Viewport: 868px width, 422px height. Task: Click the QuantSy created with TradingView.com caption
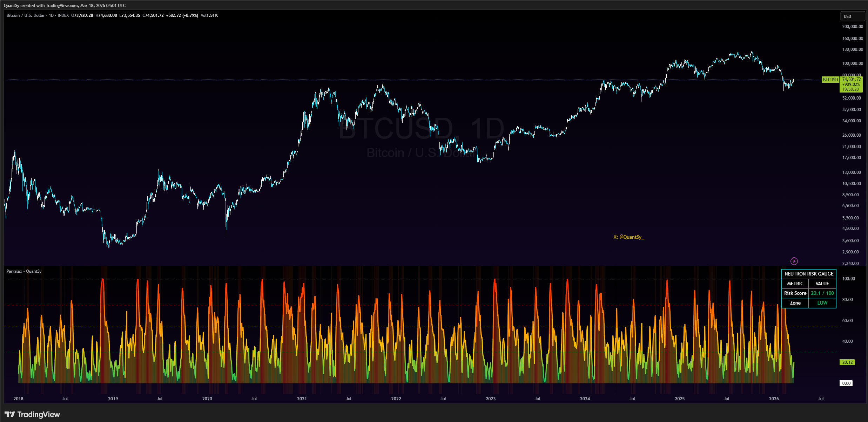click(65, 6)
